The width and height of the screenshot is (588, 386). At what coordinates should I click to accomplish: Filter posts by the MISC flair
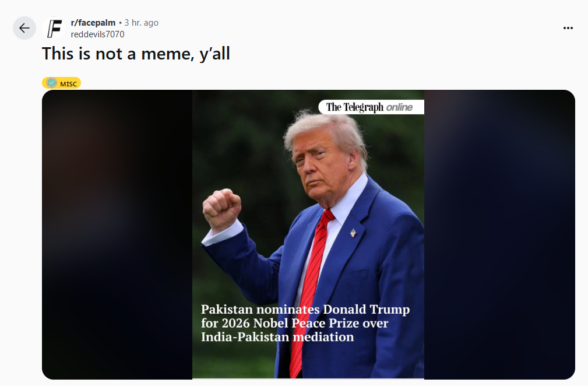point(62,83)
